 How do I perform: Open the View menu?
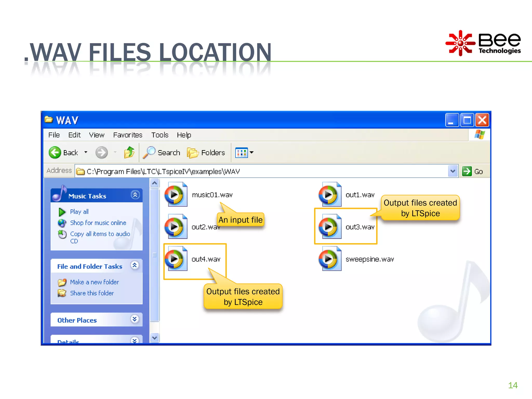coord(97,135)
